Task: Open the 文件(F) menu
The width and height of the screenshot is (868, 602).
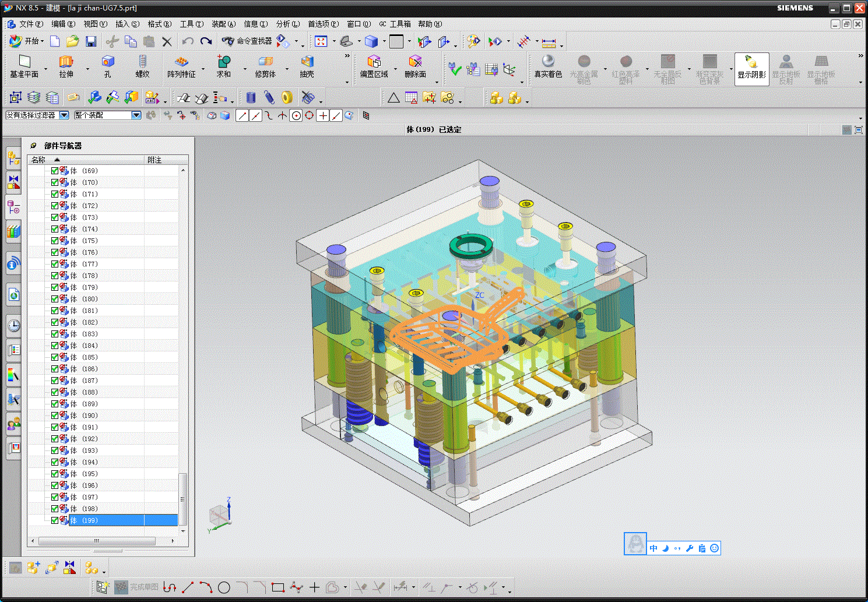Action: click(x=31, y=24)
